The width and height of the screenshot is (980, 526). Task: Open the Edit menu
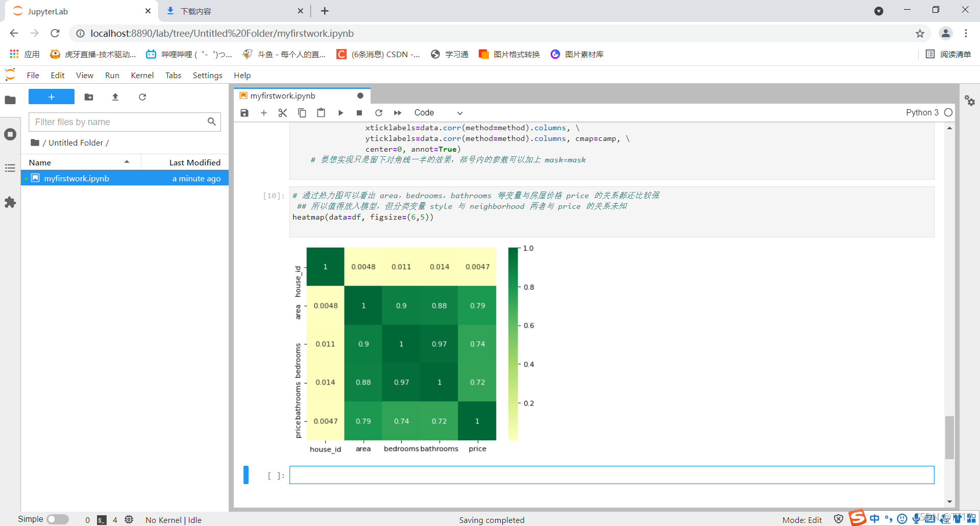tap(58, 75)
